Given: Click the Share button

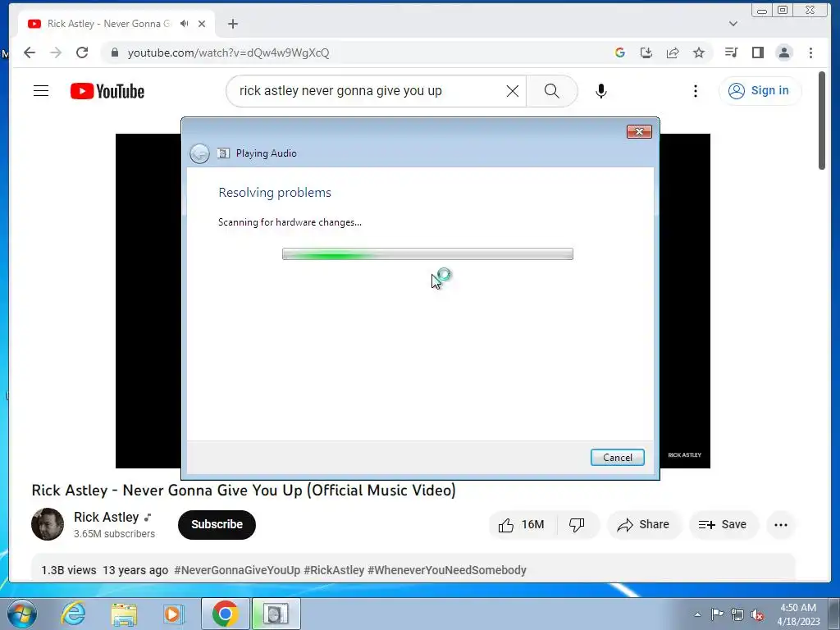Looking at the screenshot, I should [x=643, y=524].
